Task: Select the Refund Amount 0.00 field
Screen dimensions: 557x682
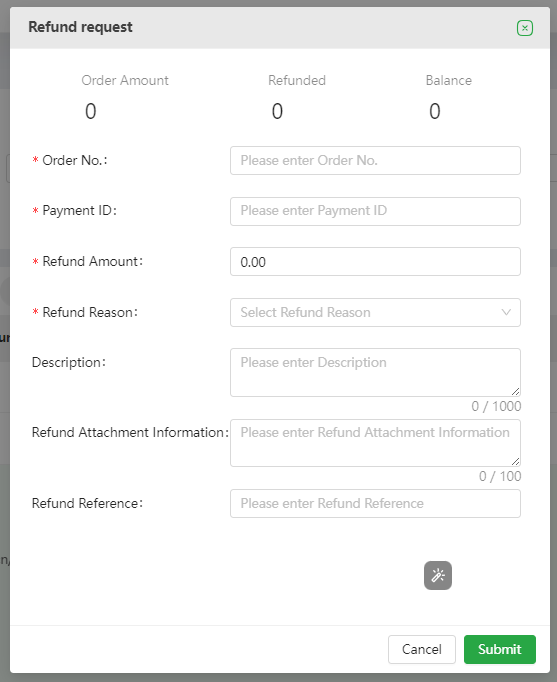Action: click(x=375, y=261)
